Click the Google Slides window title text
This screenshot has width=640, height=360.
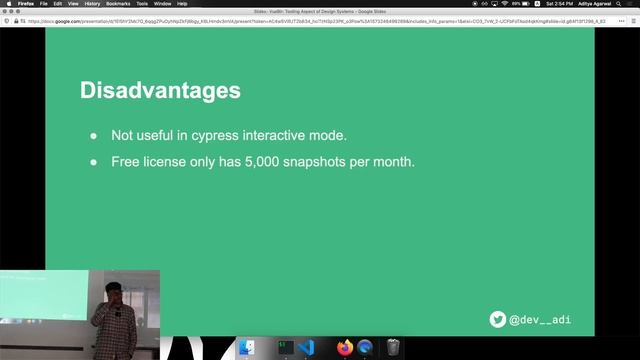click(320, 11)
